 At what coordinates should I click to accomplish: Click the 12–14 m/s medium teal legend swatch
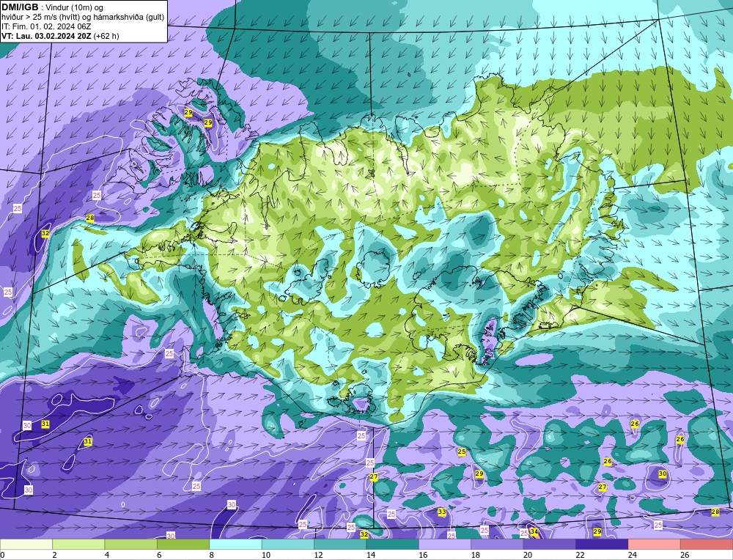coord(340,545)
